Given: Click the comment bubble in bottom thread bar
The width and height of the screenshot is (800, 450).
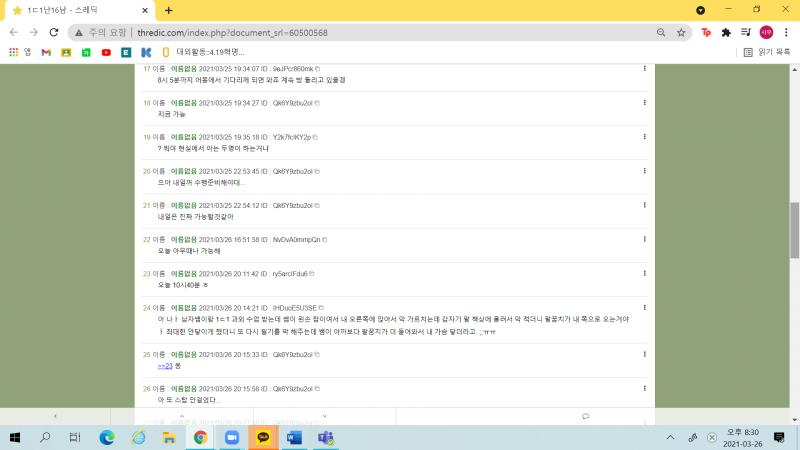Looking at the screenshot, I should [585, 416].
